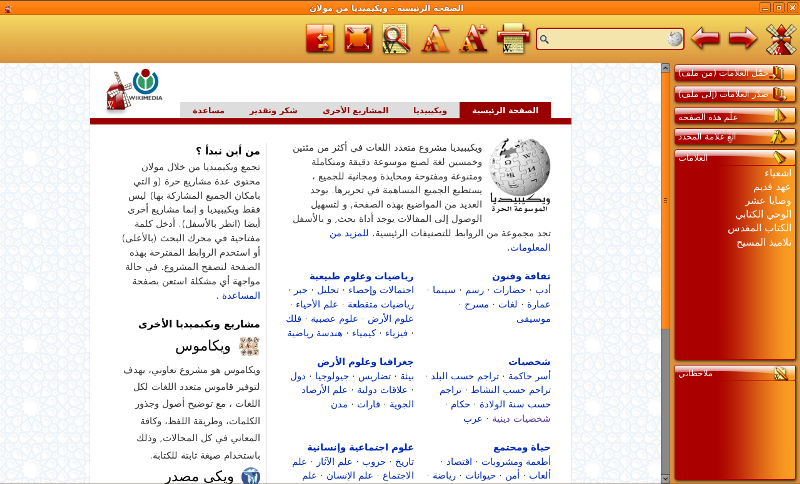Follow the رياضيات متقطعة link

pyautogui.click(x=381, y=304)
